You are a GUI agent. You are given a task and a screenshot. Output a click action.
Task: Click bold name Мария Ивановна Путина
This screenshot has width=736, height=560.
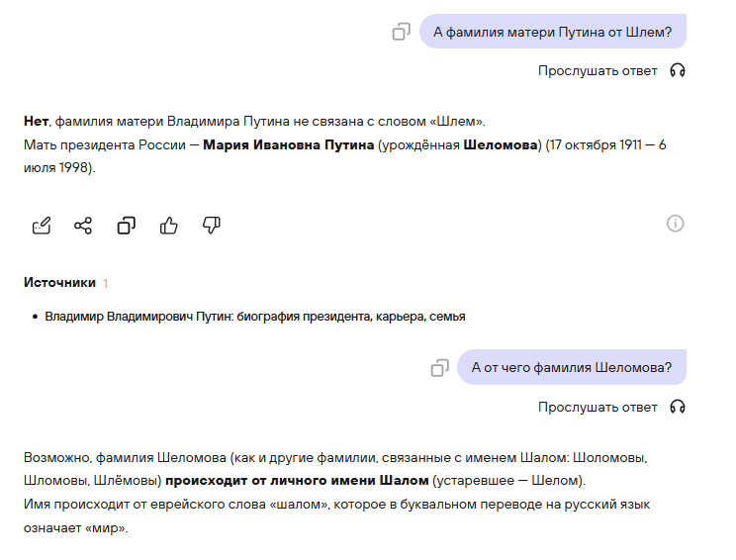coord(288,144)
